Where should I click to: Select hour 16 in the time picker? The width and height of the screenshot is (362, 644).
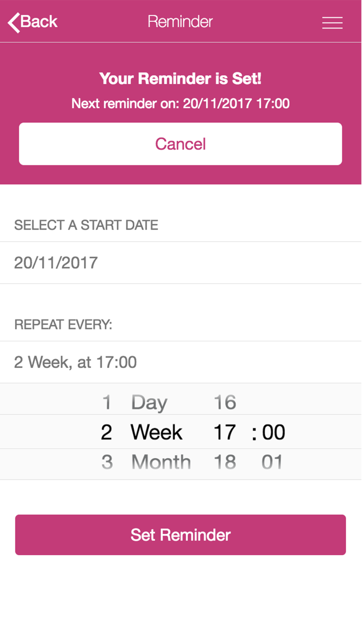point(225,402)
